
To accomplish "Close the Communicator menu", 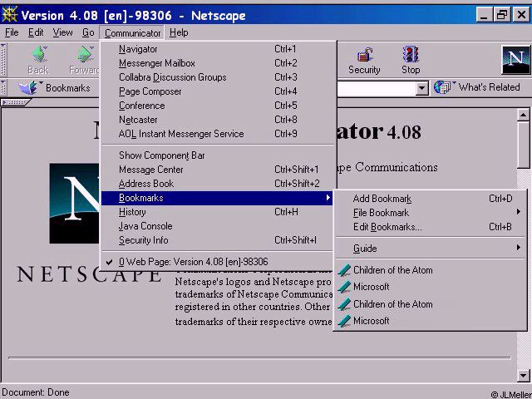I will (x=132, y=33).
